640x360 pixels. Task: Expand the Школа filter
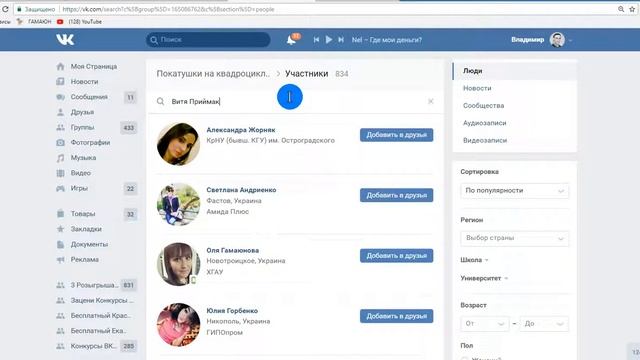[x=474, y=260]
